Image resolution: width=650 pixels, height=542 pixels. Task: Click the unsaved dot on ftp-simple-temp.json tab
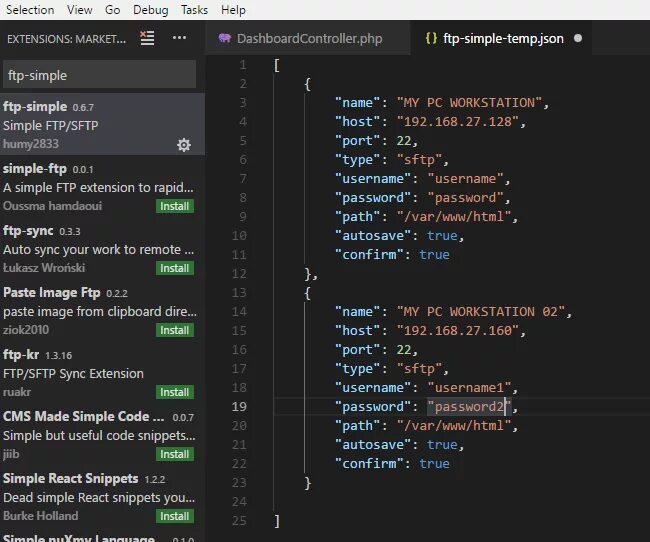(x=578, y=38)
